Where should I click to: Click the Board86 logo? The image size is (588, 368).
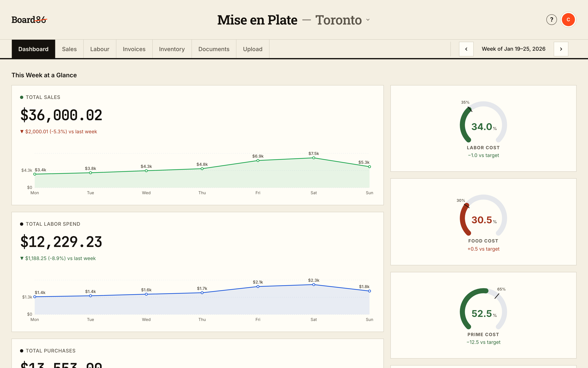point(29,20)
